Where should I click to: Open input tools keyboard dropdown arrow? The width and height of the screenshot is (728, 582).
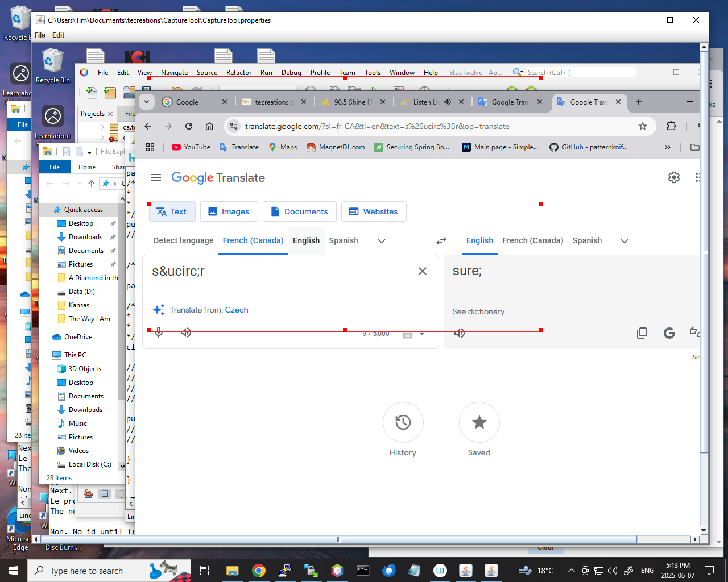tap(422, 334)
